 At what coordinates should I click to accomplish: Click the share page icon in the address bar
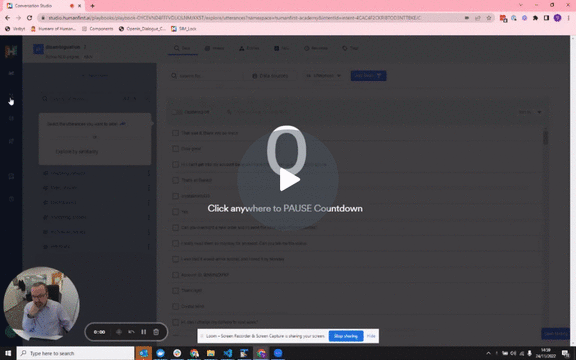pos(478,18)
